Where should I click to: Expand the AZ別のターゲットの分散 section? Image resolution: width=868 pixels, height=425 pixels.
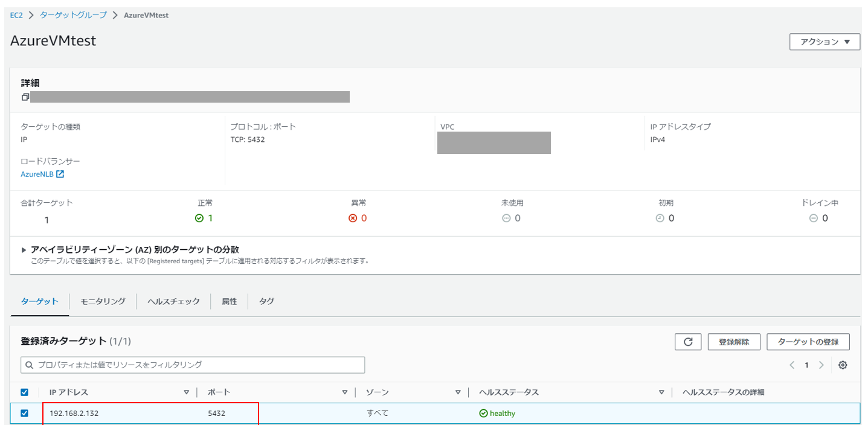[x=24, y=249]
